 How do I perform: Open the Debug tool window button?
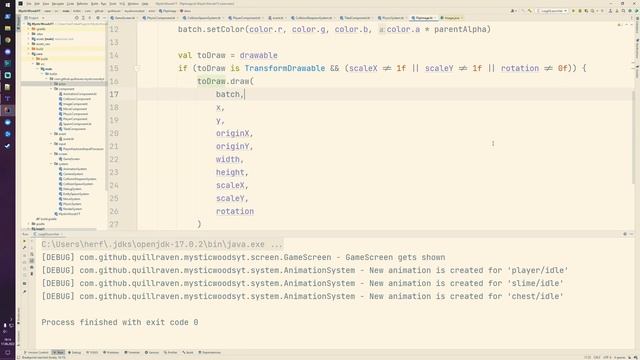pyautogui.click(x=75, y=352)
